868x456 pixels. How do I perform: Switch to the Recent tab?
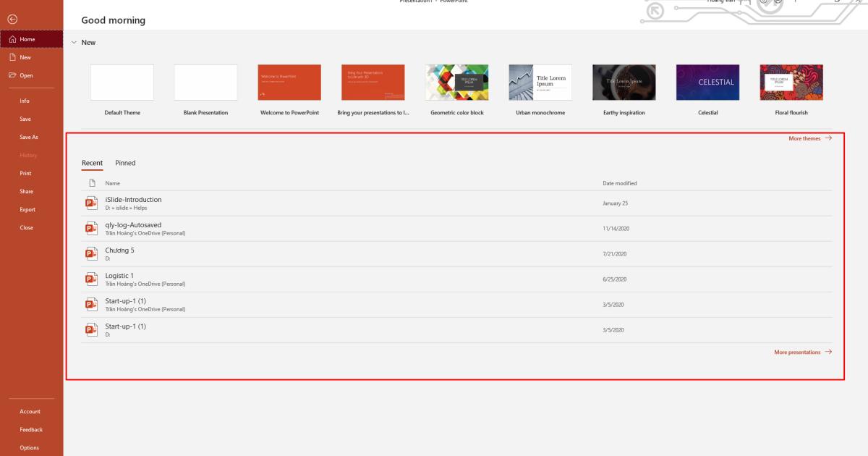pyautogui.click(x=92, y=163)
